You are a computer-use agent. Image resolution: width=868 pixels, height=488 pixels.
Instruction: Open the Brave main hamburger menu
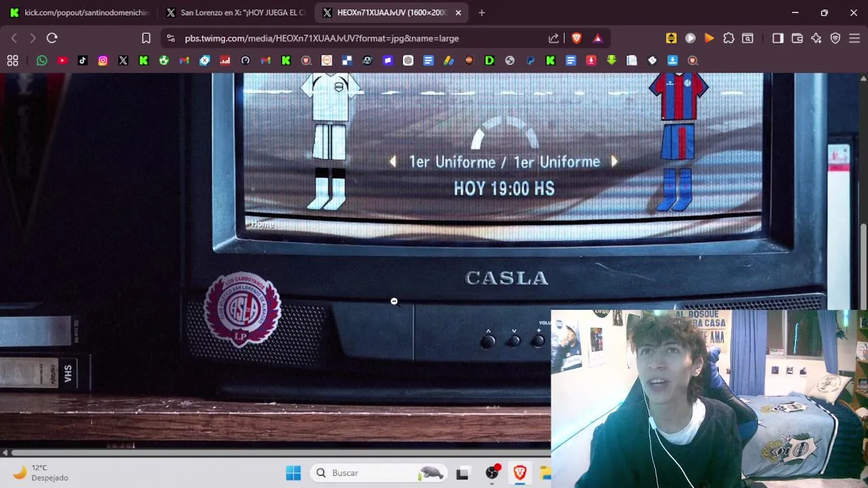(854, 39)
